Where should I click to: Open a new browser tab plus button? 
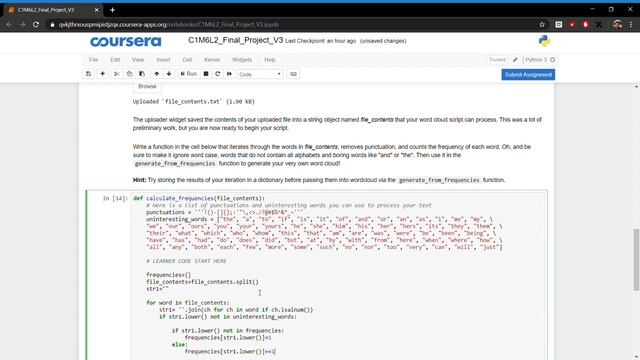click(112, 10)
